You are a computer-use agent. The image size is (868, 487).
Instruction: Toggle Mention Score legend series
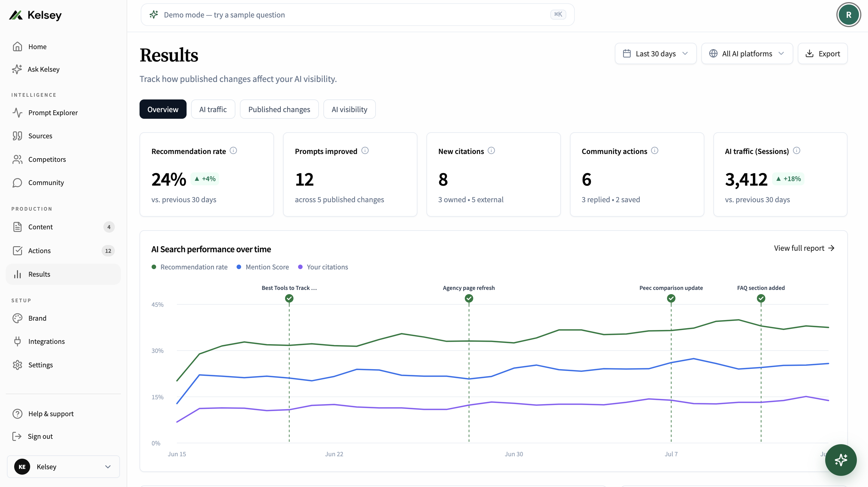tap(263, 267)
